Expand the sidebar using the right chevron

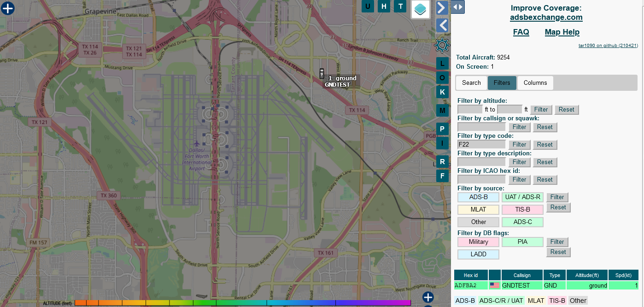442,7
